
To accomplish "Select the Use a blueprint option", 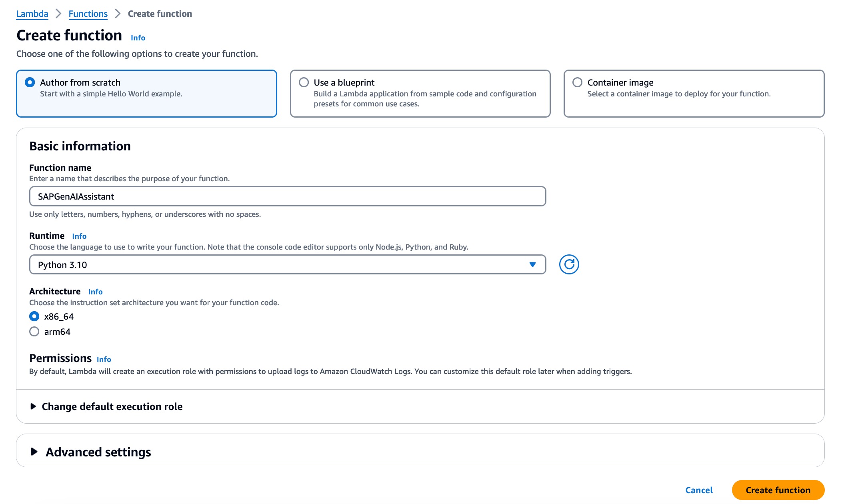I will 304,82.
